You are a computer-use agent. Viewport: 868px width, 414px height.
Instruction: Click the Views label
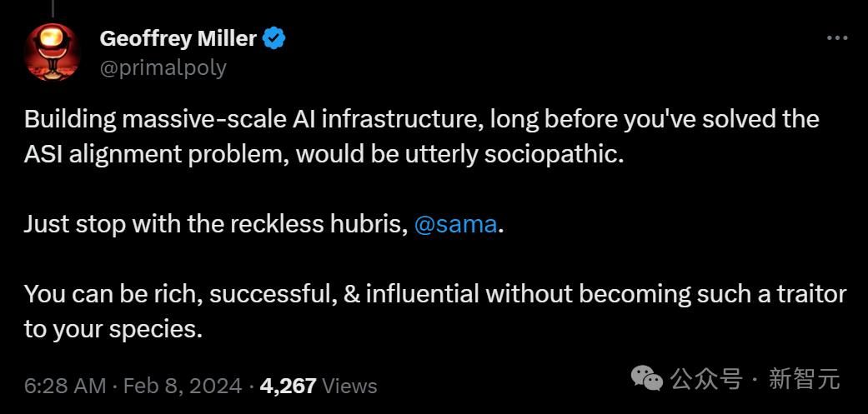pyautogui.click(x=349, y=387)
